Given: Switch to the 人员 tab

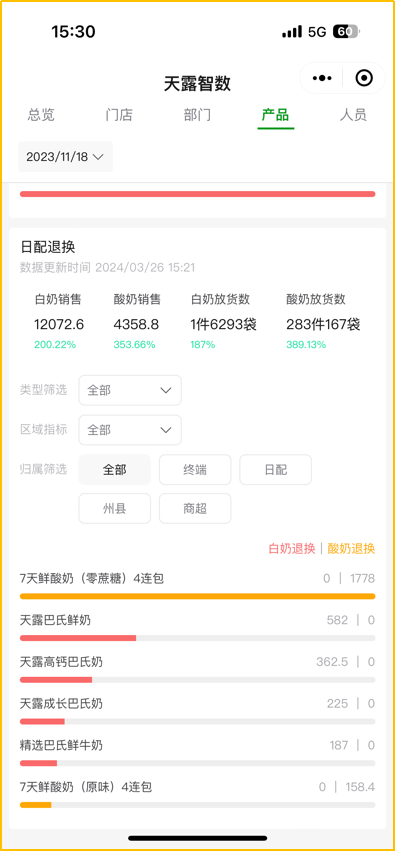Looking at the screenshot, I should [x=353, y=115].
